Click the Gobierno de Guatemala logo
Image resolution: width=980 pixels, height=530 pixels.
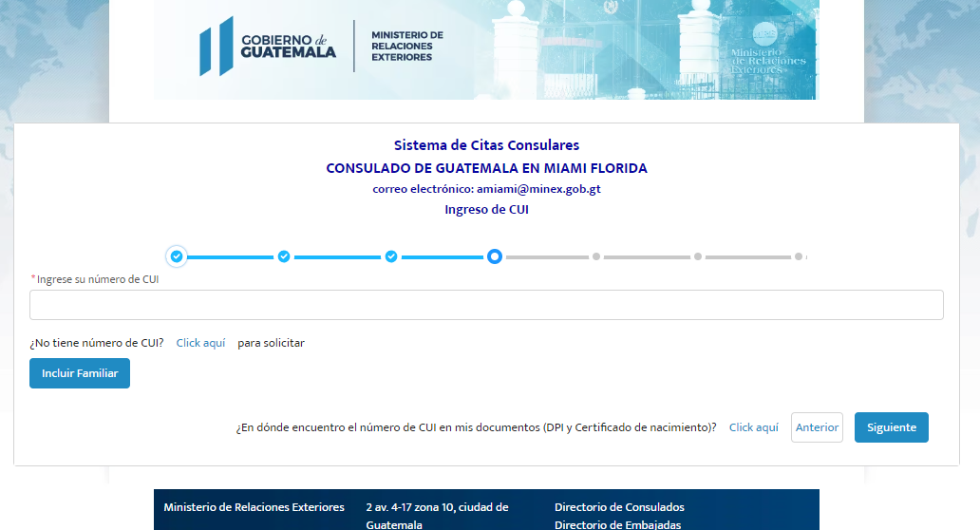(268, 47)
